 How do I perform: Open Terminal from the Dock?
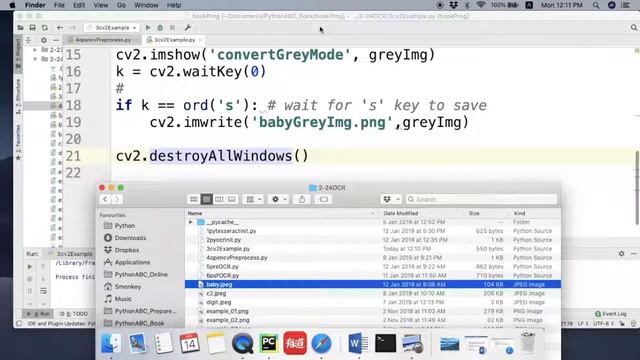(x=385, y=343)
